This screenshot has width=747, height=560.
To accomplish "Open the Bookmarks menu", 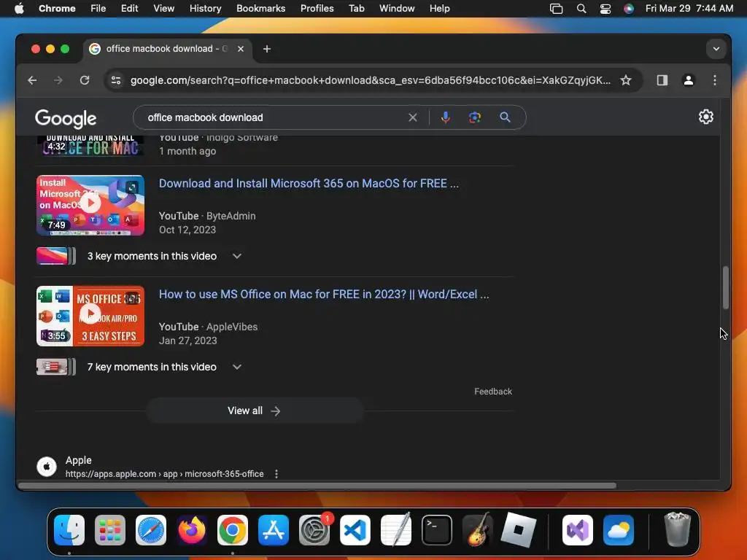I will 260,9.
